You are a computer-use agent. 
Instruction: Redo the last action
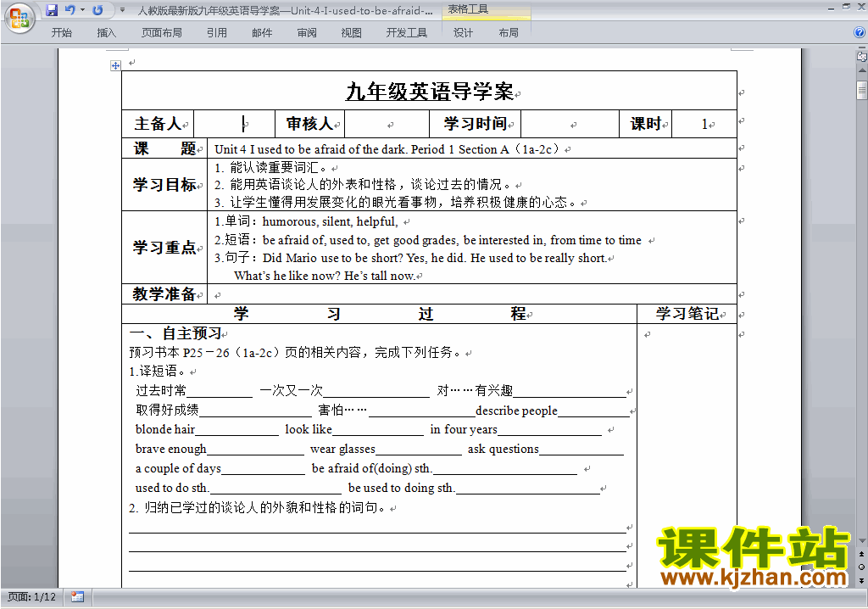pyautogui.click(x=98, y=10)
